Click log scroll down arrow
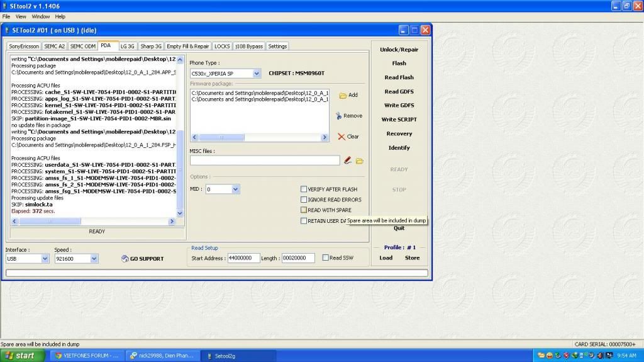The height and width of the screenshot is (362, 644). tap(179, 213)
